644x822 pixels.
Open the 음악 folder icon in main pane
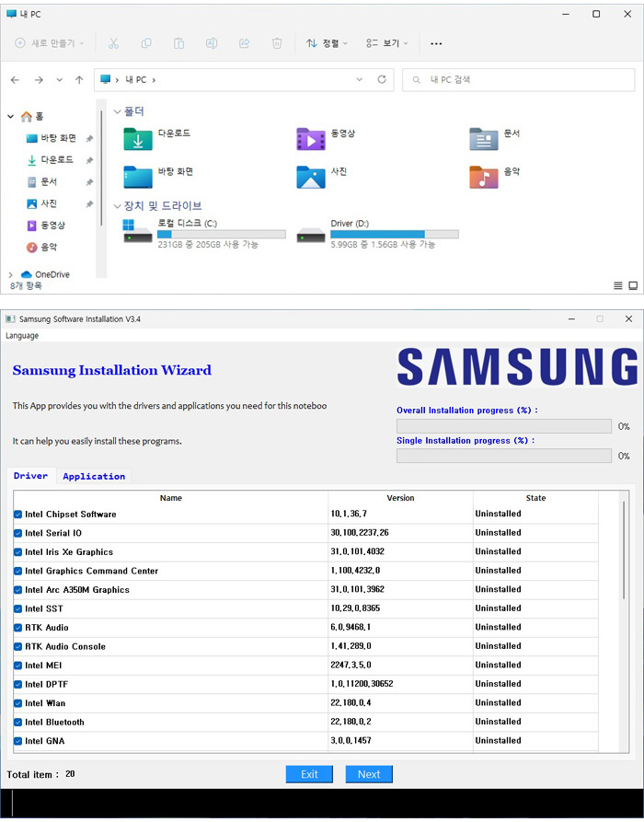(484, 177)
